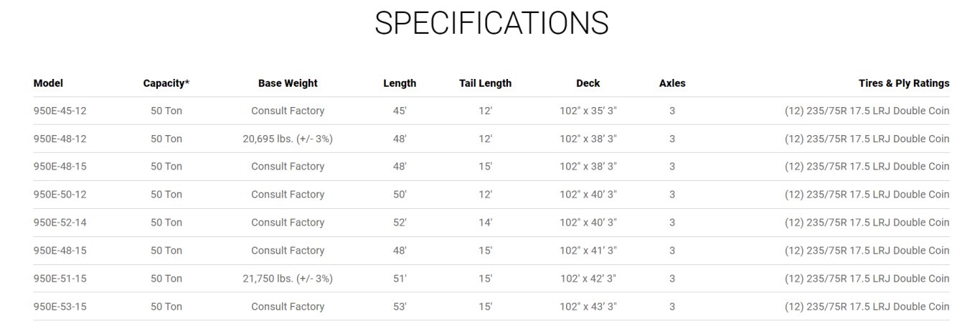
Task: Click model 950E-53-15 in last row
Action: pyautogui.click(x=60, y=307)
